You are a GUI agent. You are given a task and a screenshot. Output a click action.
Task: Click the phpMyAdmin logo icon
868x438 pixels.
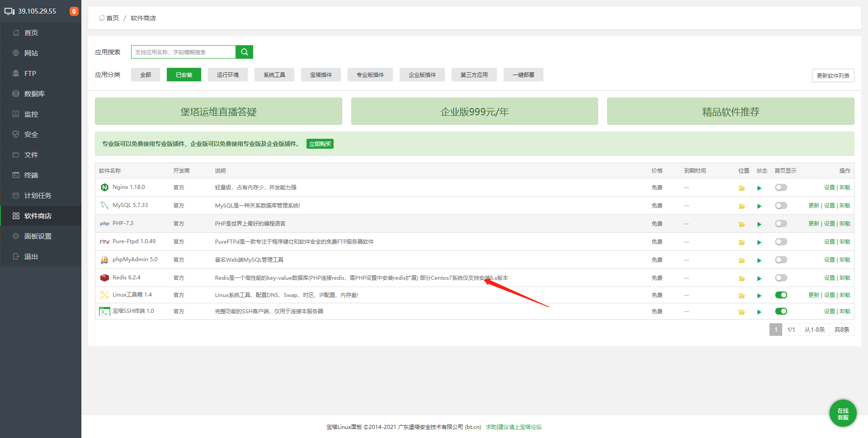pyautogui.click(x=104, y=259)
